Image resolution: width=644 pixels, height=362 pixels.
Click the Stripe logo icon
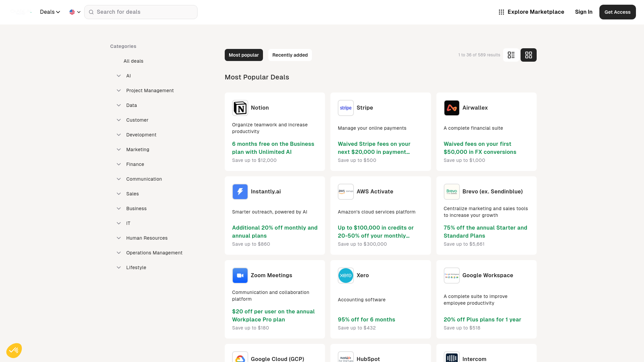pyautogui.click(x=346, y=108)
